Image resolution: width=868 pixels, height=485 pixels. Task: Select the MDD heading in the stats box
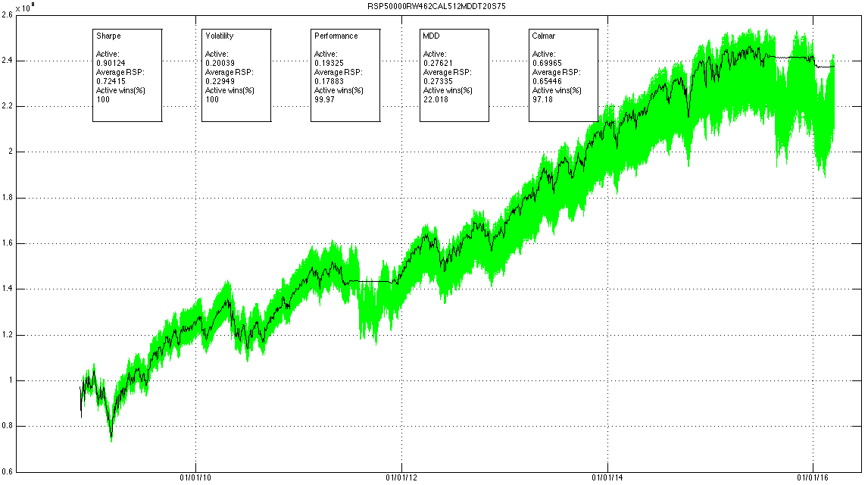click(x=431, y=36)
